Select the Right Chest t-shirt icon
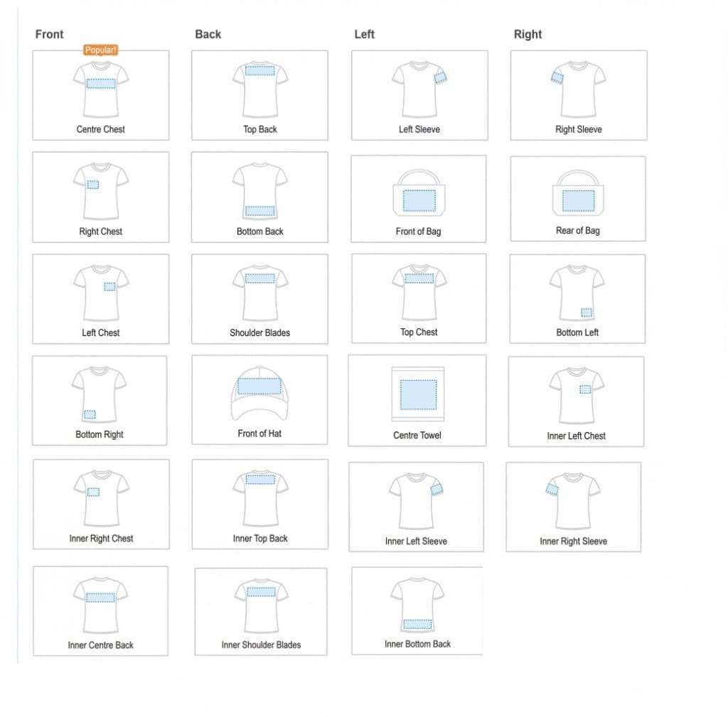 coord(100,192)
